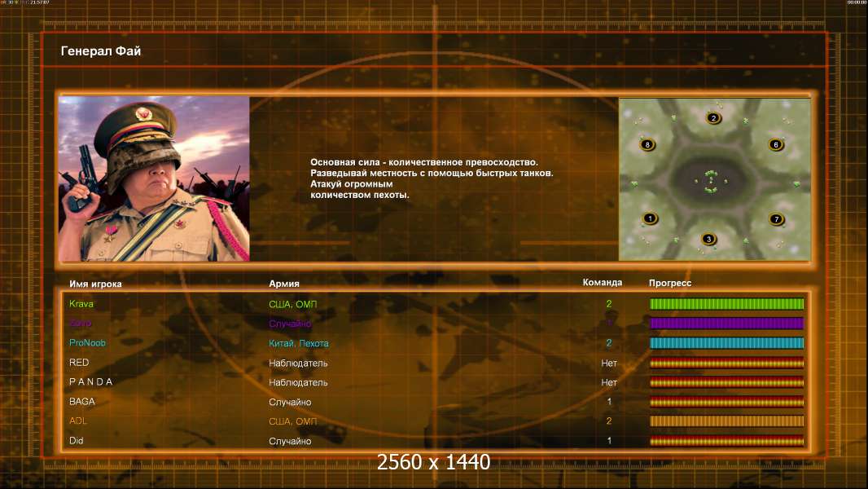The height and width of the screenshot is (489, 868).
Task: Click the progress bar for BAGA
Action: [x=726, y=402]
